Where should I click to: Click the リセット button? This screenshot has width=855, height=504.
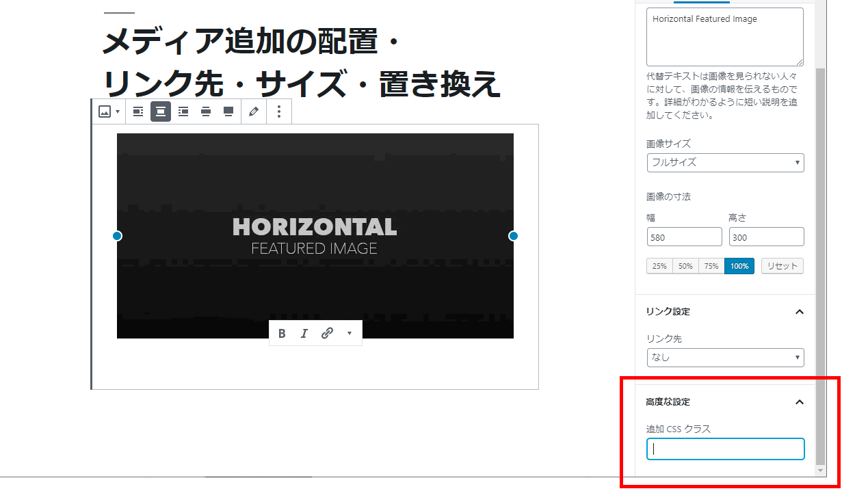pyautogui.click(x=782, y=266)
